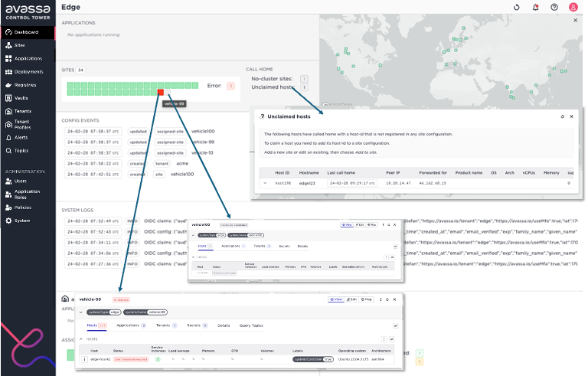This screenshot has height=376, width=588.
Task: Click the Topics magnifier icon in sidebar
Action: tap(8, 151)
